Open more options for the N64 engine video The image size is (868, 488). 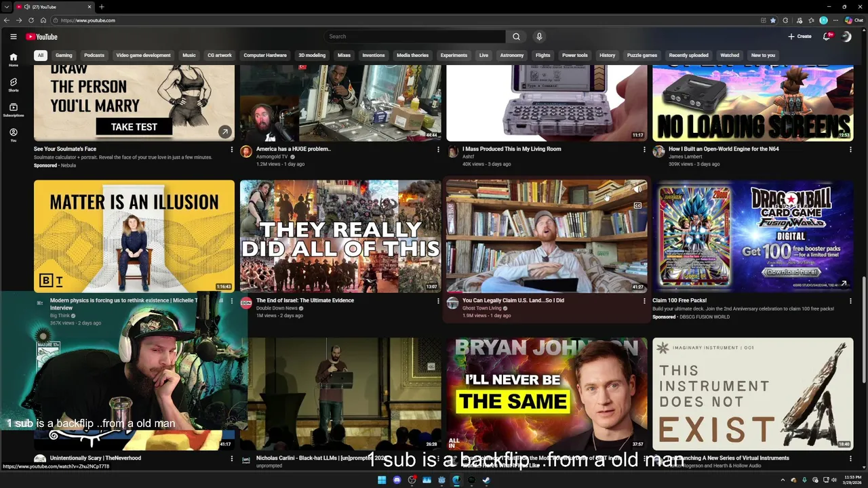(x=850, y=149)
